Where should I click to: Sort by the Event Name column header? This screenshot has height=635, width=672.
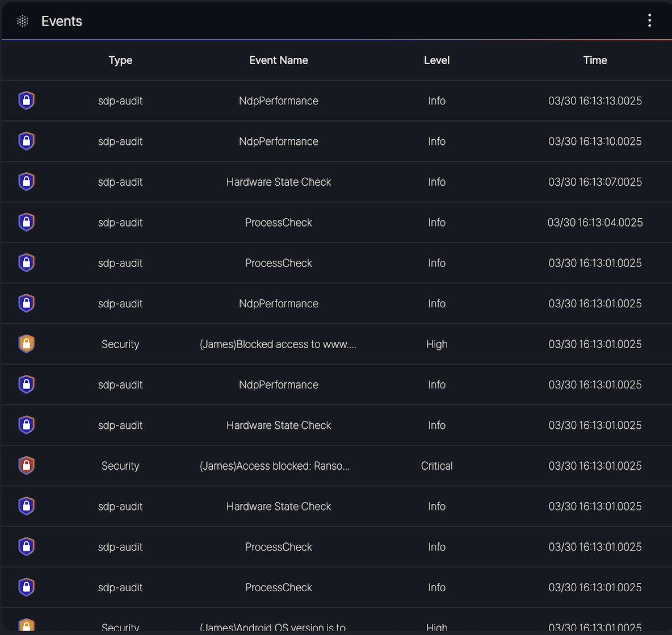278,60
